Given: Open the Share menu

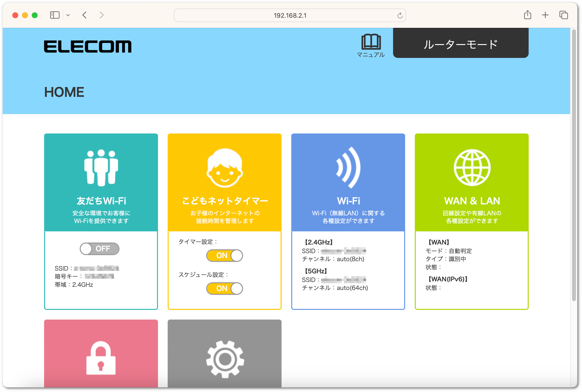Looking at the screenshot, I should point(527,15).
